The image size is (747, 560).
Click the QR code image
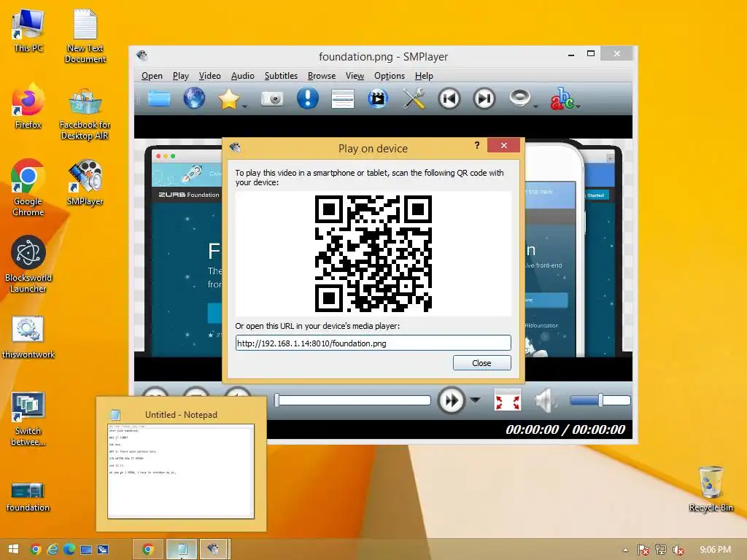(x=373, y=253)
